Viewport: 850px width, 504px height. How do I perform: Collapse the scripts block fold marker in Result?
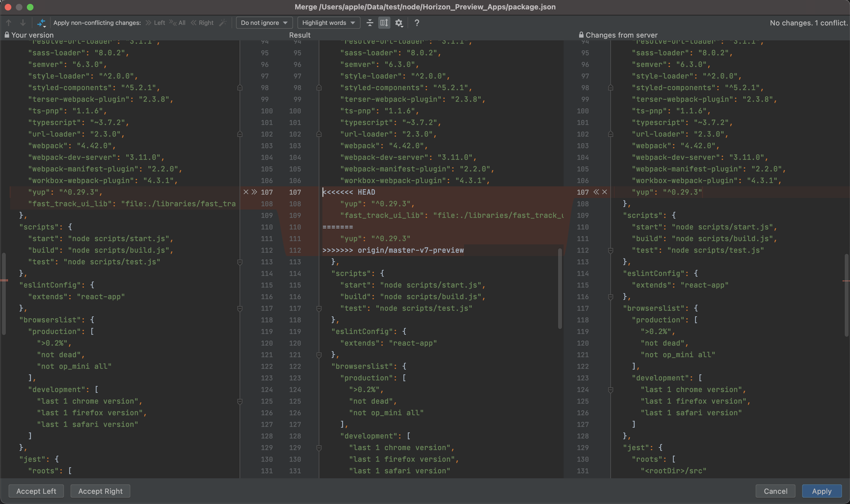click(319, 308)
